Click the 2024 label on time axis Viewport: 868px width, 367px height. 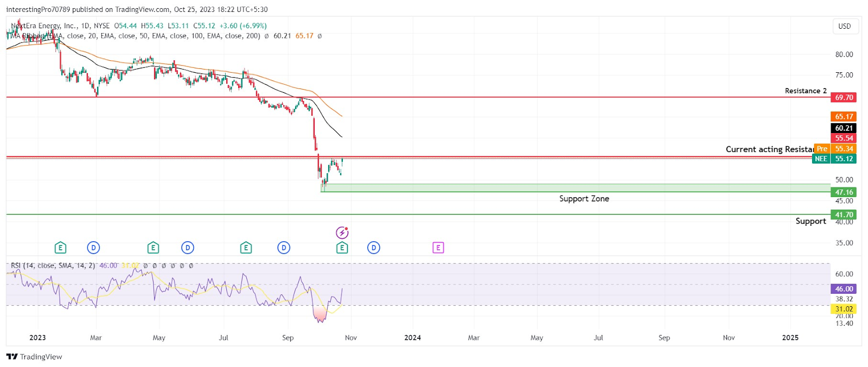tap(412, 338)
